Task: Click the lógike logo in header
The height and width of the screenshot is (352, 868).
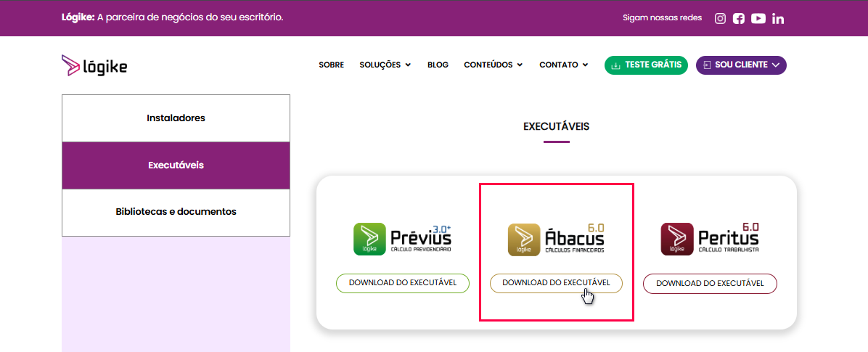Action: click(94, 65)
